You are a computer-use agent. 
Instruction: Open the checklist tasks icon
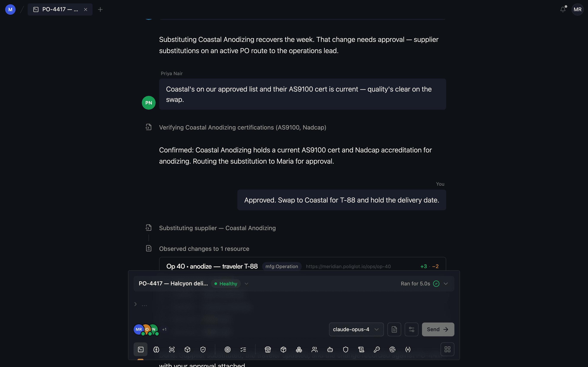coord(243,349)
